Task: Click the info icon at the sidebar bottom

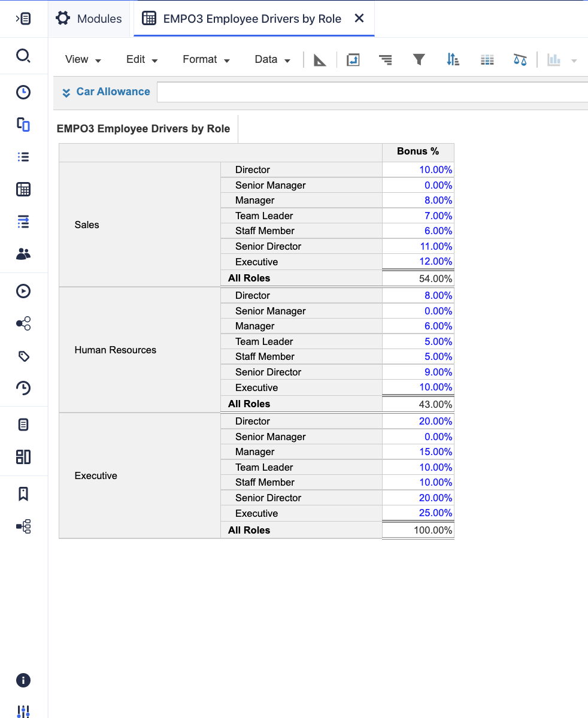Action: [x=23, y=680]
